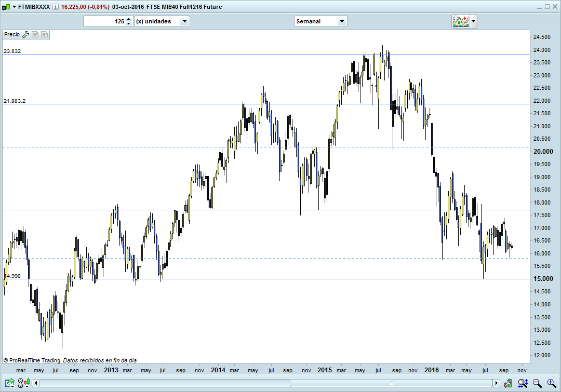This screenshot has height=392, width=561.
Task: Click the candlestick instrument icon at top left
Action: [x=6, y=7]
